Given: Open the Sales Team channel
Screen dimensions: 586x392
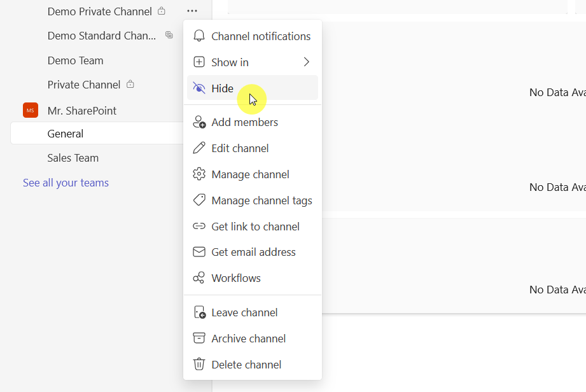Looking at the screenshot, I should click(x=73, y=158).
